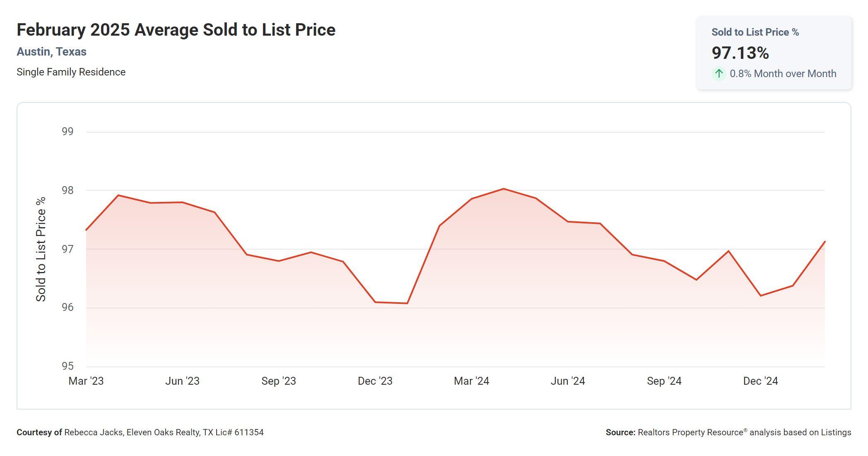This screenshot has width=868, height=456.
Task: Select the 97.13% value in the card
Action: [x=740, y=53]
